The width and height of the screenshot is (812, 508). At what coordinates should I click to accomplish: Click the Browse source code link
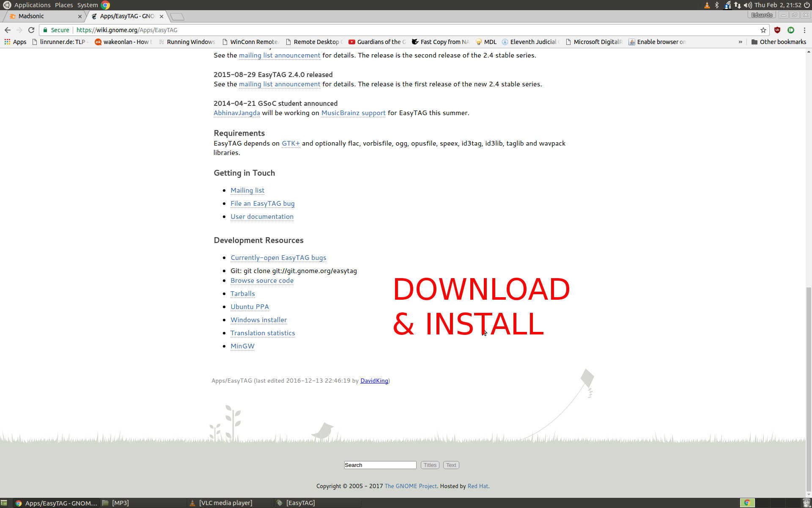pos(262,281)
